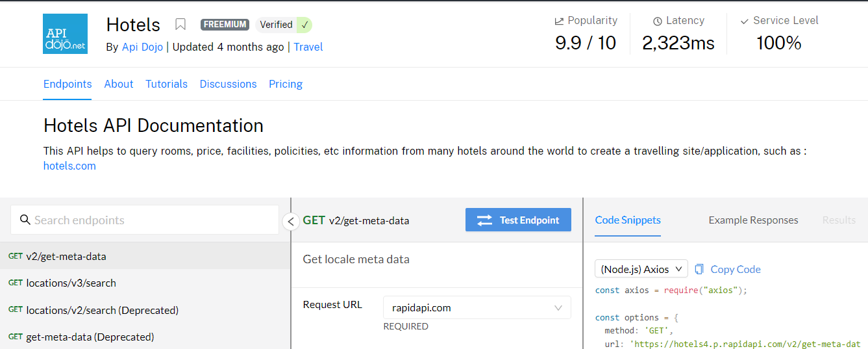Open the Travel category link

click(x=308, y=47)
